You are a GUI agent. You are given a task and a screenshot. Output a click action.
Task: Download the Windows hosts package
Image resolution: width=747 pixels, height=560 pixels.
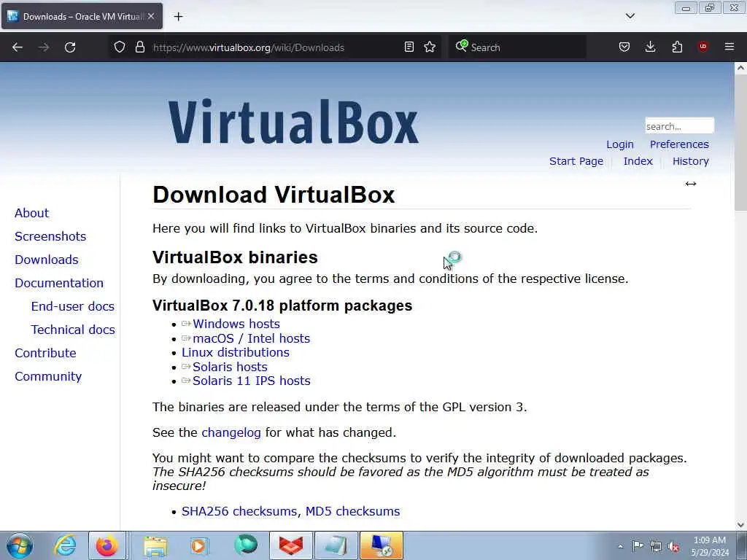coord(236,324)
